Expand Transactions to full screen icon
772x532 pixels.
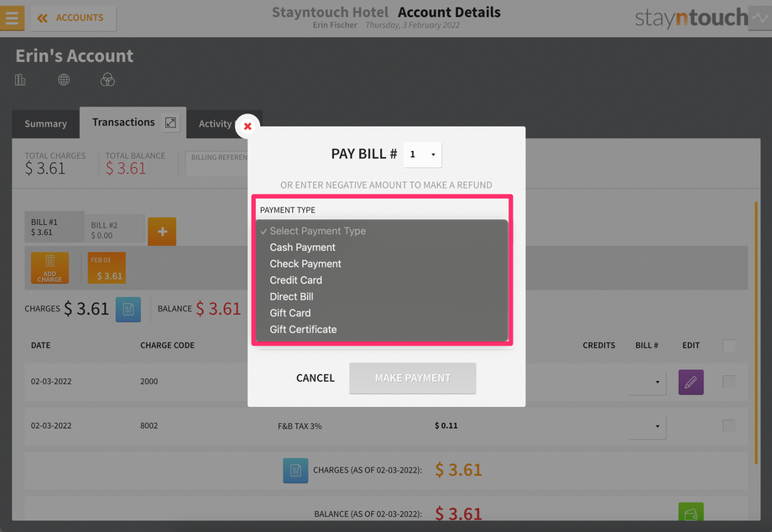pyautogui.click(x=170, y=123)
